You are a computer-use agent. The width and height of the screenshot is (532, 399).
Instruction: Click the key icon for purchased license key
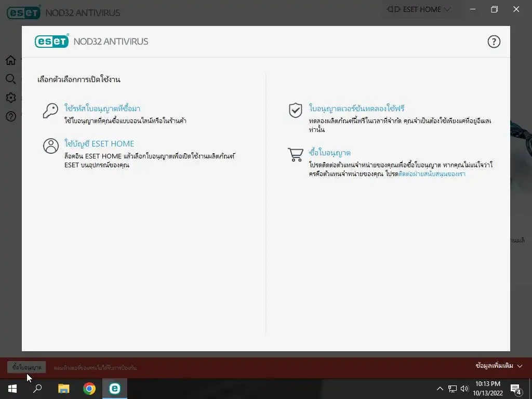[x=50, y=111]
